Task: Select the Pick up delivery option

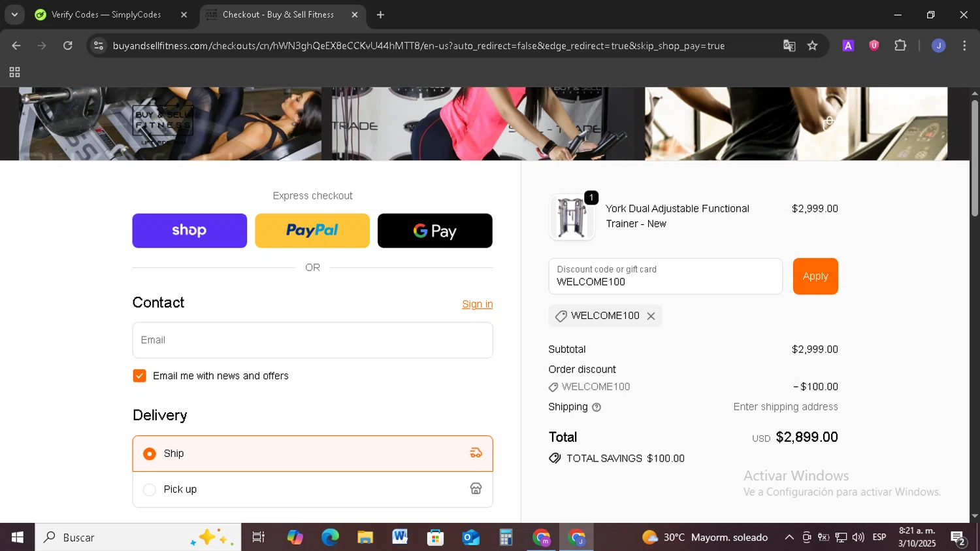Action: coord(313,490)
